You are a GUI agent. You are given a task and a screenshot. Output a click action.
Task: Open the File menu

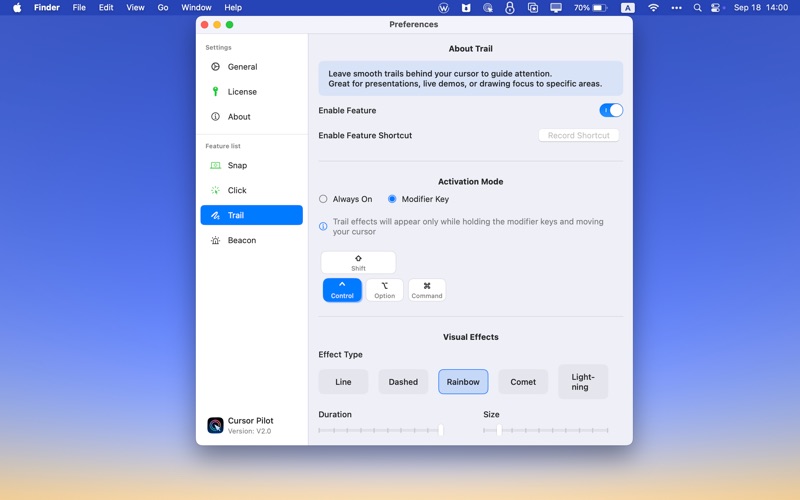pyautogui.click(x=79, y=8)
